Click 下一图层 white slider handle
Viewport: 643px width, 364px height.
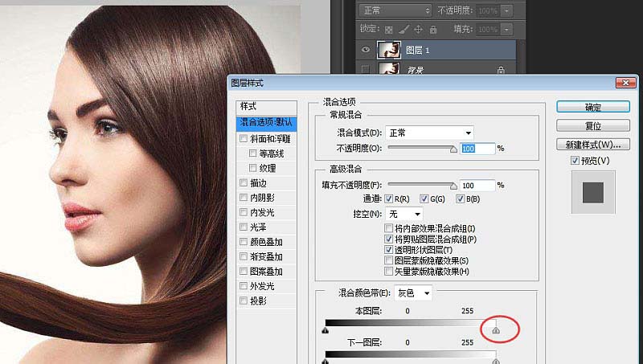[x=496, y=361]
